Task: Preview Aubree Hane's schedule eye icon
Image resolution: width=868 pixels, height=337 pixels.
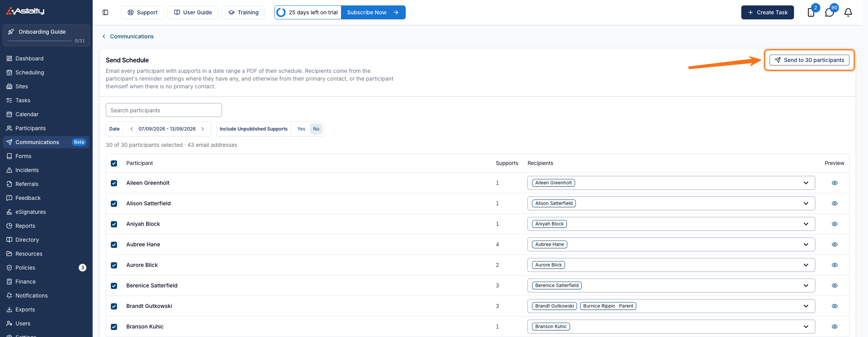Action: [x=835, y=244]
